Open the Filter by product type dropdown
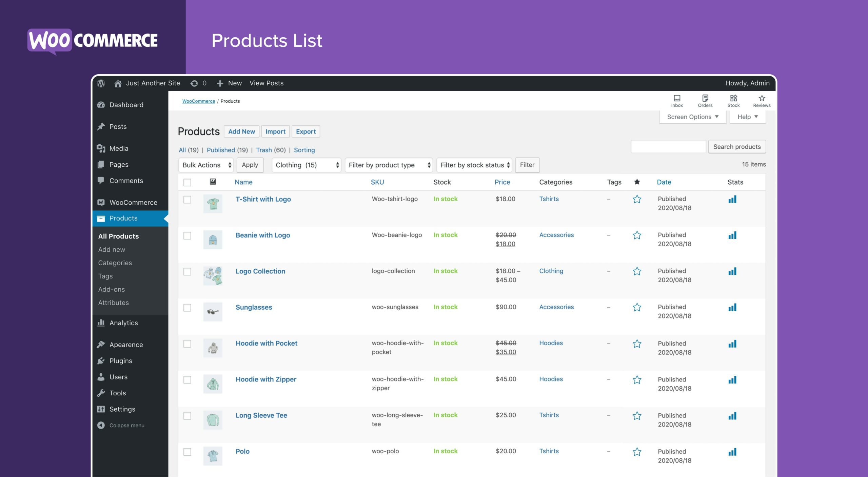 point(389,165)
